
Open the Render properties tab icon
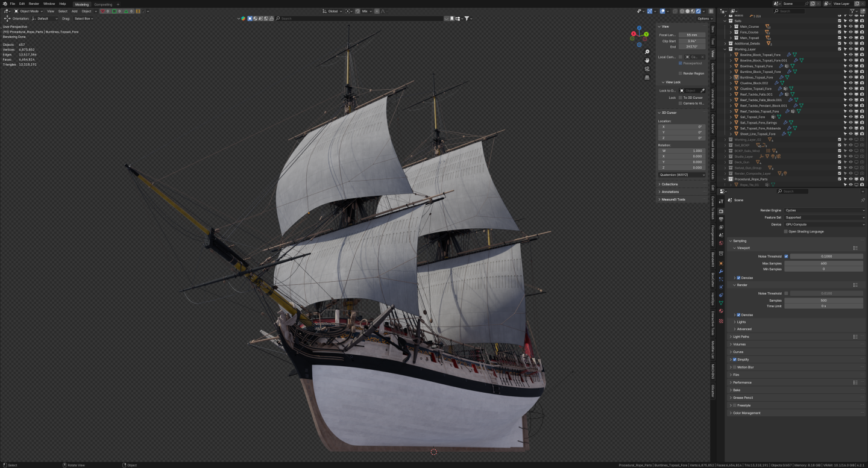coord(721,210)
